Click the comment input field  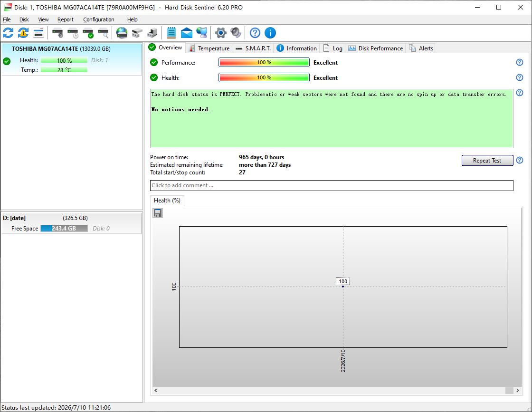pyautogui.click(x=332, y=185)
